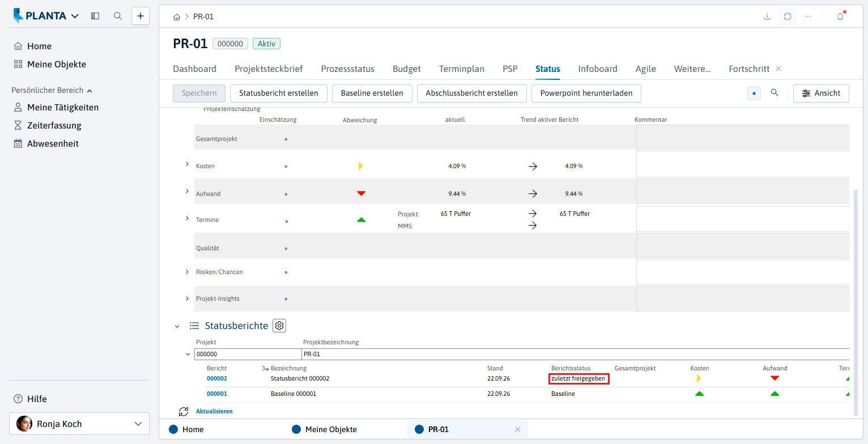Expand the Risiken/Chancen row
Viewport: 868px width, 444px height.
coord(187,272)
